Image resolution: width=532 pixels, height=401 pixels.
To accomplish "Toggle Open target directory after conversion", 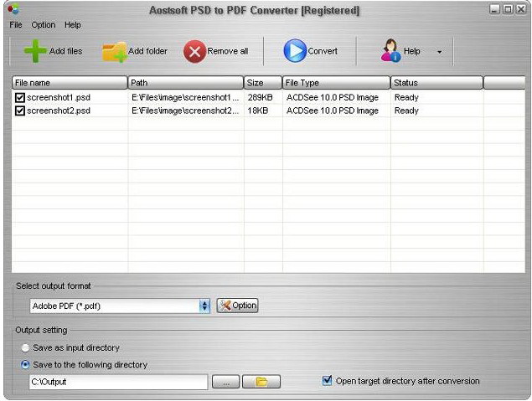I will tap(327, 380).
